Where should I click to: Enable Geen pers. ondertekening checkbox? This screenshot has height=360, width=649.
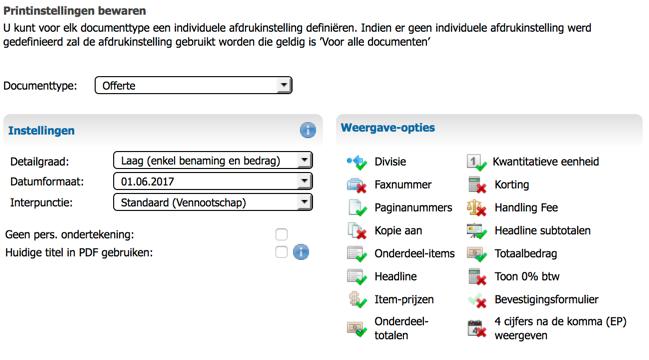(281, 234)
